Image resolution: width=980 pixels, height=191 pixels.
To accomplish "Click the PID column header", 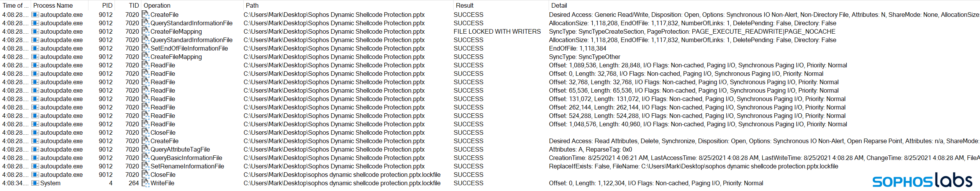I will point(107,5).
